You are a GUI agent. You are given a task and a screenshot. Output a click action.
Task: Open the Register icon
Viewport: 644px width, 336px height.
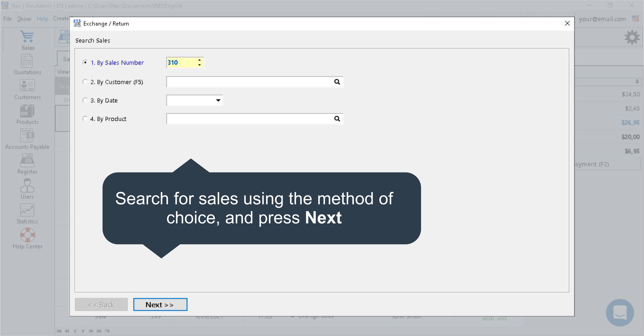pyautogui.click(x=27, y=160)
